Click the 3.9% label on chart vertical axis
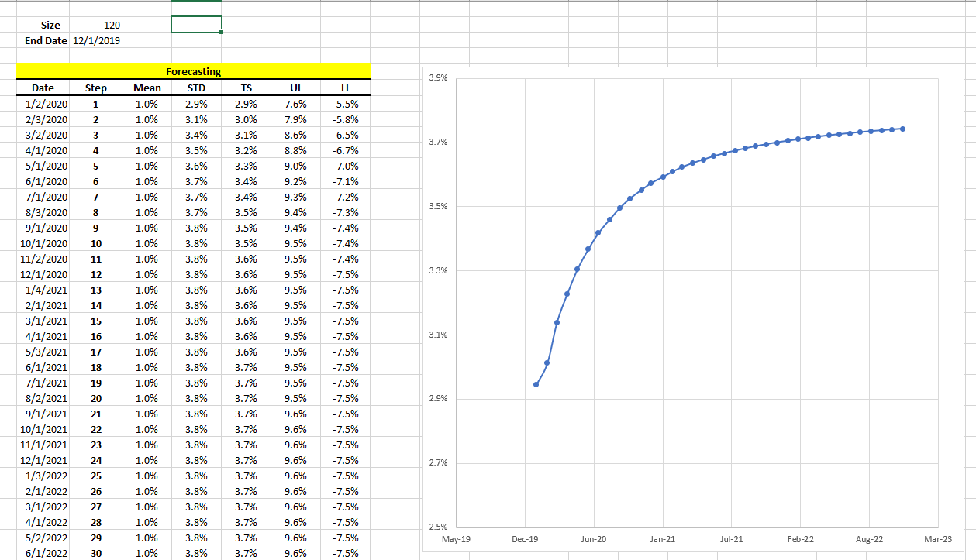Viewport: 976px width, 560px height. click(x=436, y=79)
